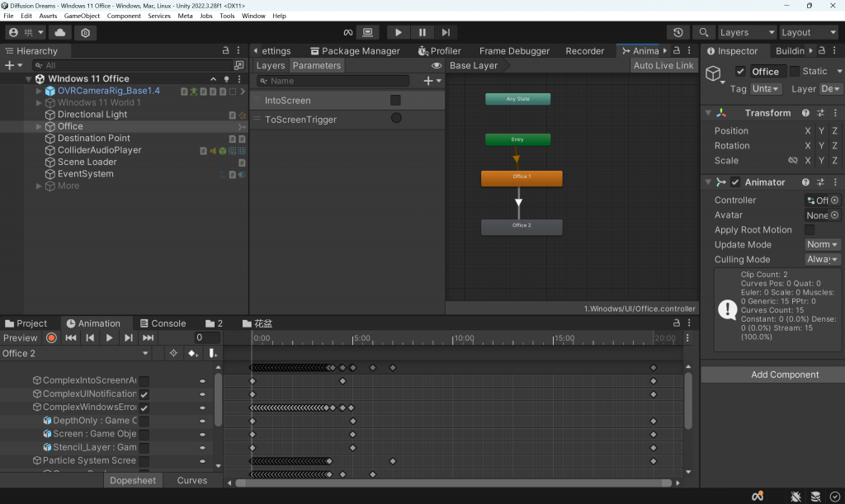Click Add Component button
This screenshot has width=845, height=504.
click(x=785, y=374)
